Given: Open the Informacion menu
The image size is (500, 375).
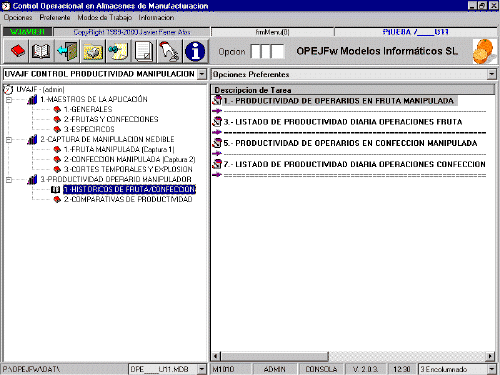Looking at the screenshot, I should point(156,17).
